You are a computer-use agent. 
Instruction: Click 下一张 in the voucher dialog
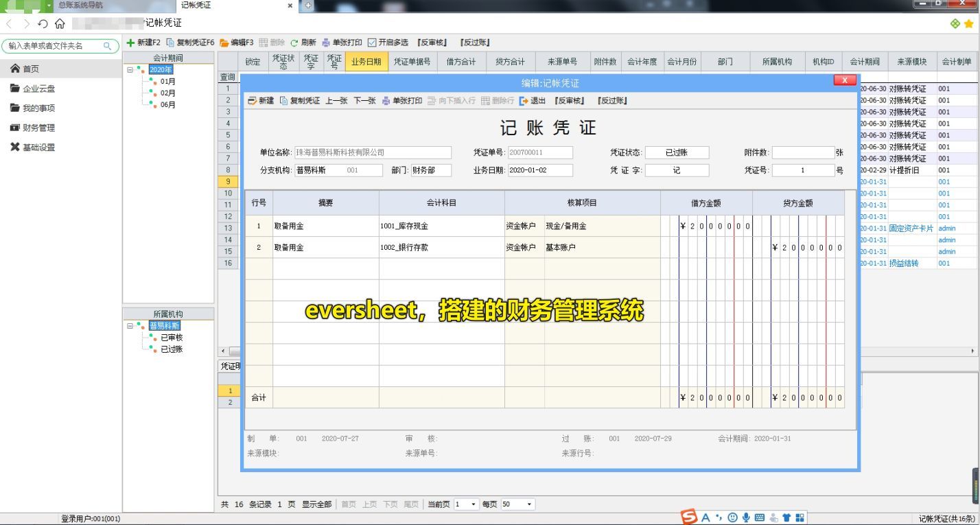pos(364,101)
